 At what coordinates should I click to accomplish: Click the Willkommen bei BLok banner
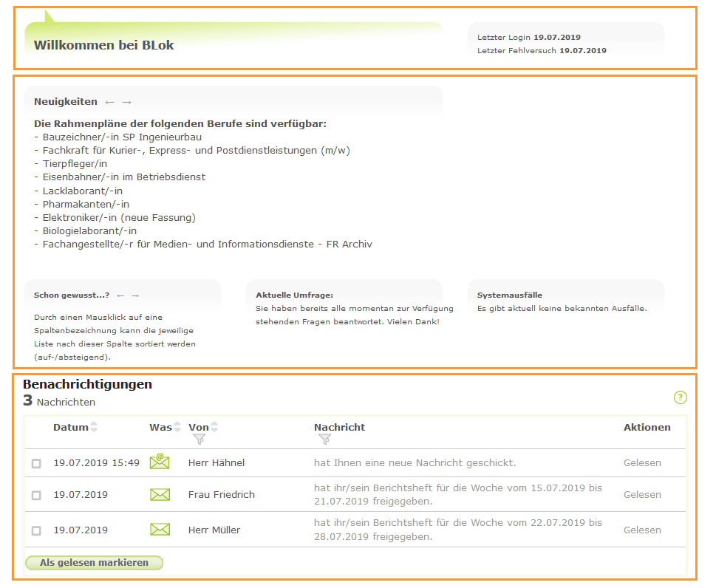tap(103, 44)
